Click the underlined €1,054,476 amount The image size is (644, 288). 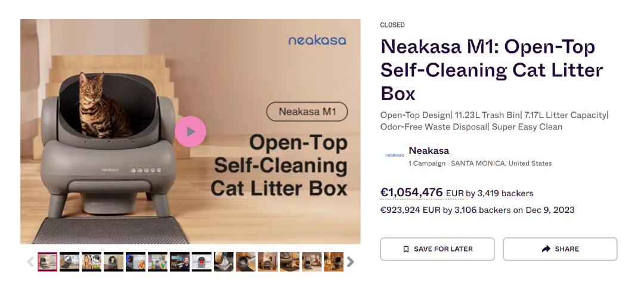[411, 193]
